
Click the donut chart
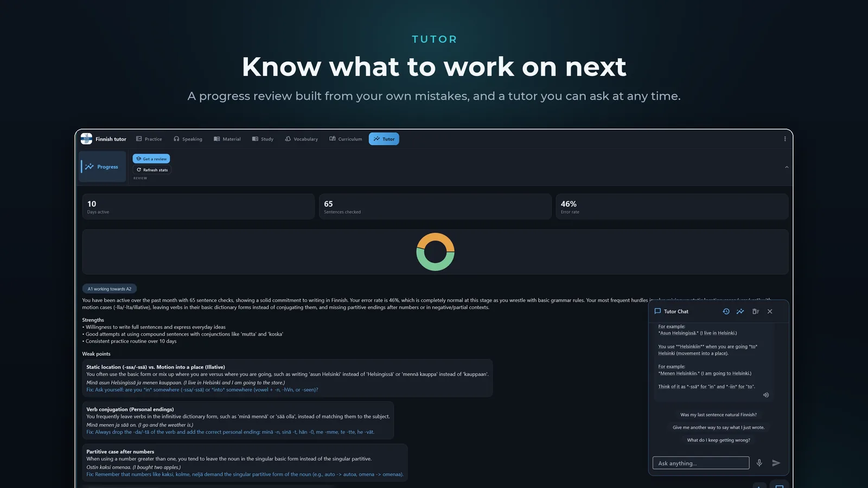435,252
